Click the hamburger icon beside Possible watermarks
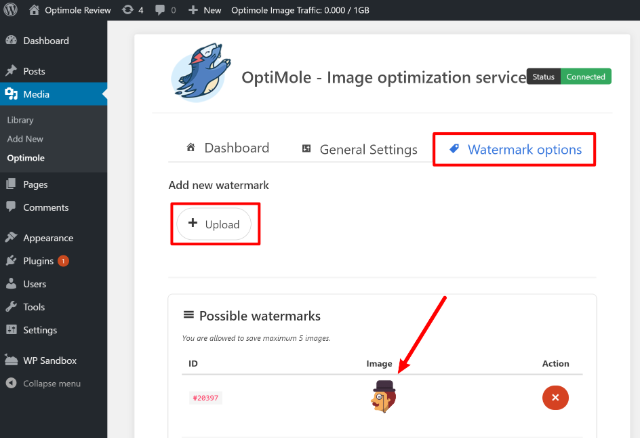The height and width of the screenshot is (438, 640). pyautogui.click(x=189, y=315)
